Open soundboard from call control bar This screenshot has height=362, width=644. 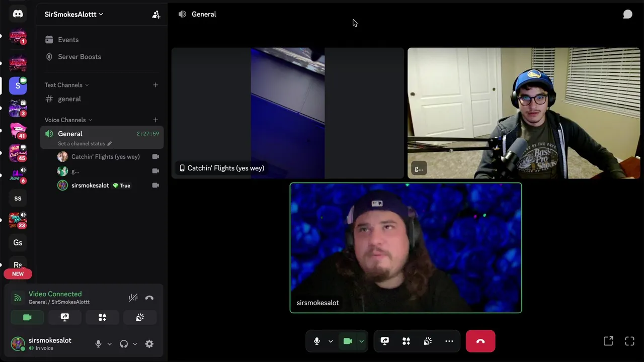[x=428, y=341]
